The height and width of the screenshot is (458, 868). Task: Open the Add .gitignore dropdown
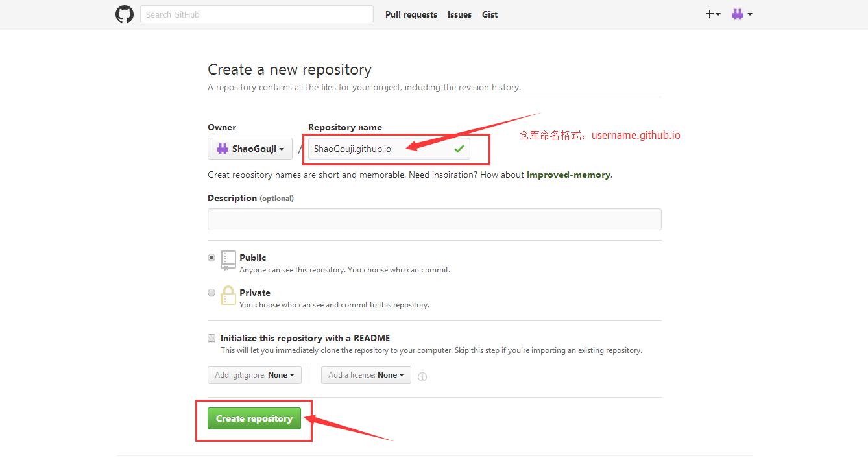click(x=254, y=375)
